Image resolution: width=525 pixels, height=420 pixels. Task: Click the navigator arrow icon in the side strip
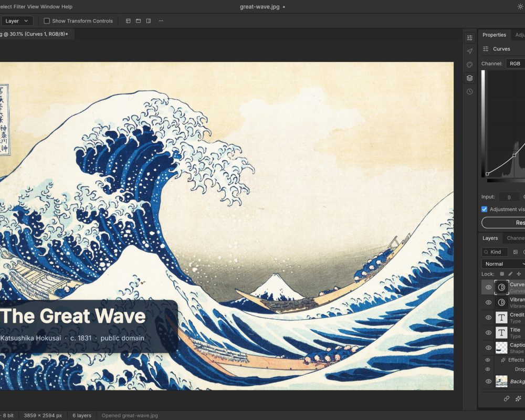pos(470,51)
